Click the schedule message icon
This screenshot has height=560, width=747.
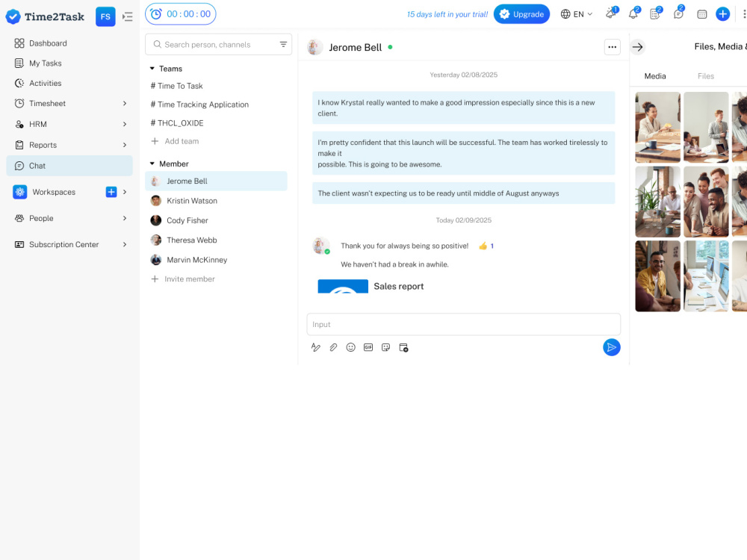403,347
